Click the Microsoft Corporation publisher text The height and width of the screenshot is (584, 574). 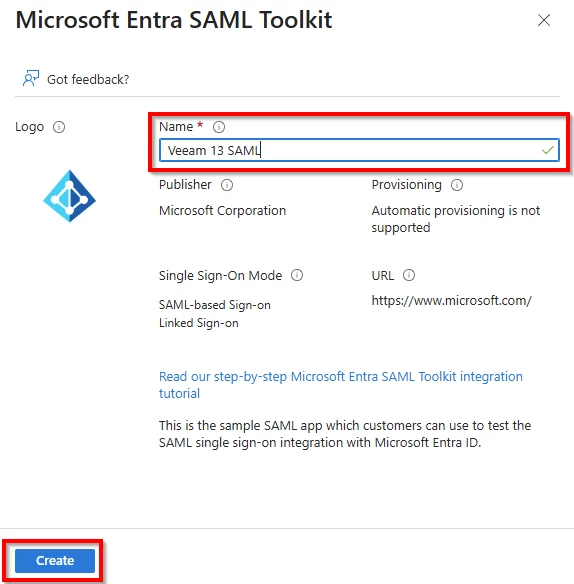222,210
